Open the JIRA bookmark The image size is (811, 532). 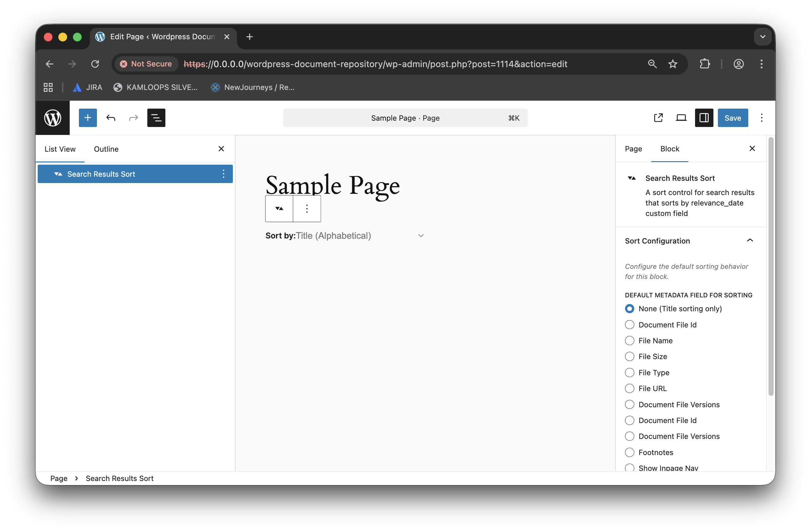tap(87, 87)
